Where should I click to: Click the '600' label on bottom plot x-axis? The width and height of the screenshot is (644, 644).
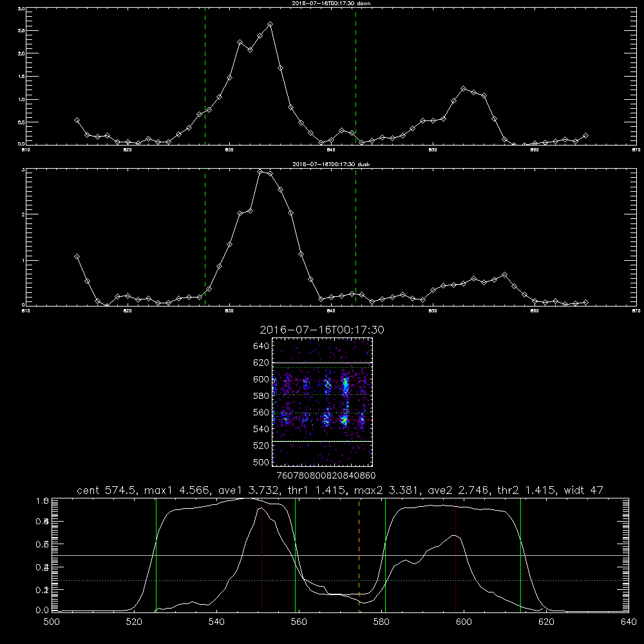pos(464,622)
